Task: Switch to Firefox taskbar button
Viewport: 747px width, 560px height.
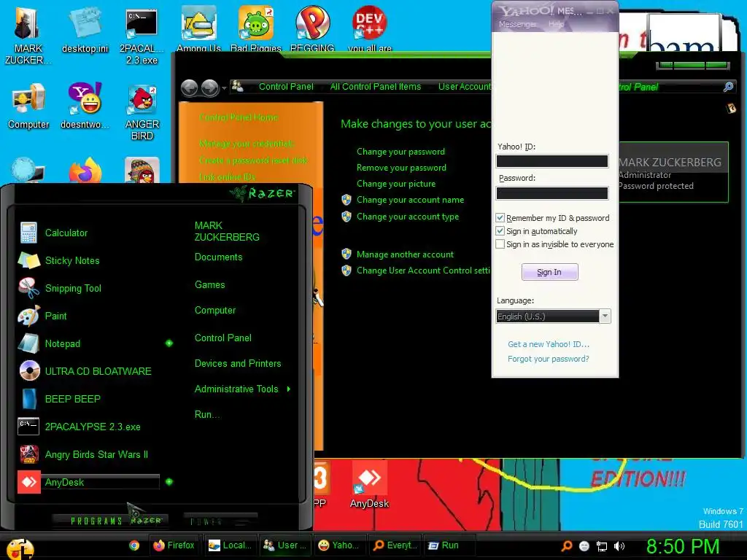Action: coord(174,545)
